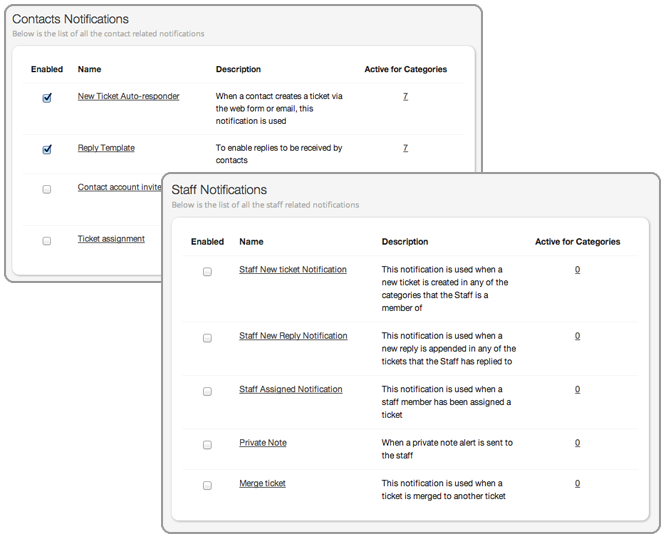Image resolution: width=666 pixels, height=539 pixels.
Task: Check the Private Note checkbox
Action: point(207,445)
